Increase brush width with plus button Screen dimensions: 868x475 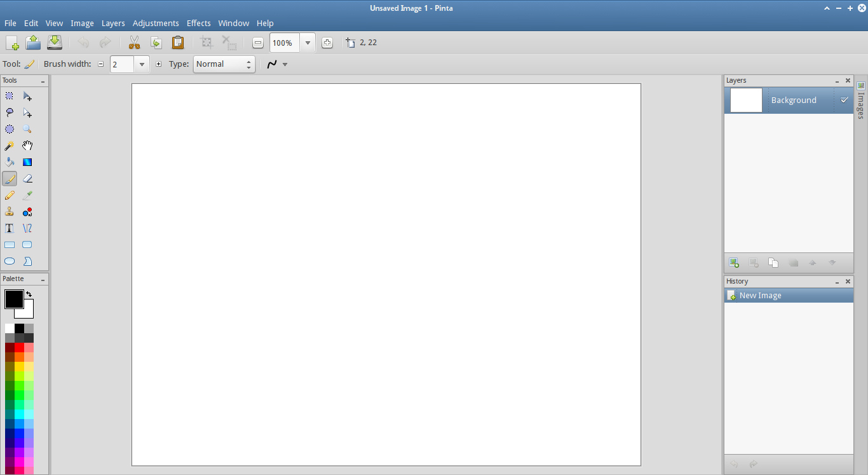(159, 64)
